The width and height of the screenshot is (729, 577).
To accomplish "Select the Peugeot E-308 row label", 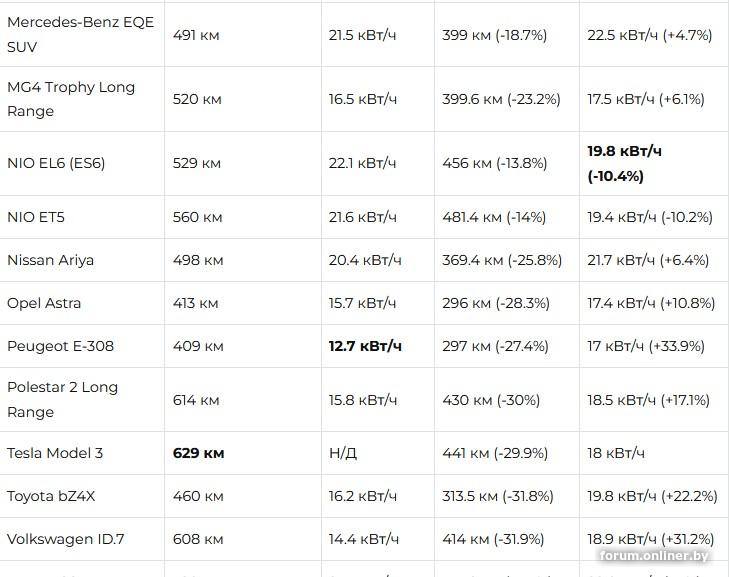I will point(61,346).
